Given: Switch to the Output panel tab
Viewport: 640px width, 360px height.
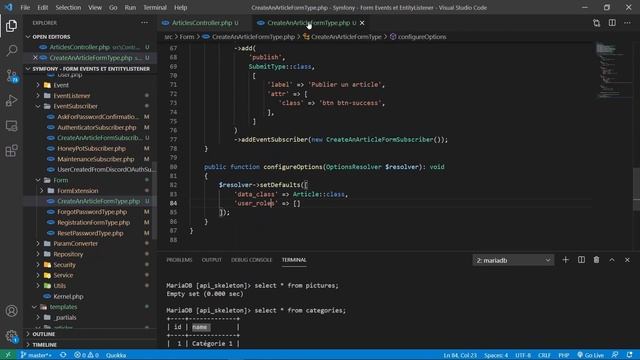Looking at the screenshot, I should 211,260.
